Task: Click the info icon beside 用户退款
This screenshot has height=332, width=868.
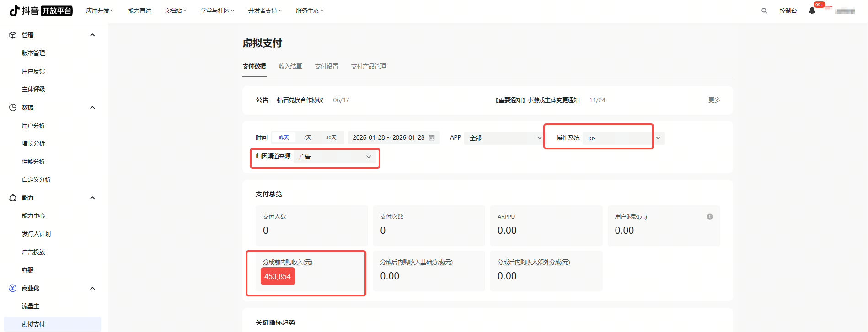Action: pyautogui.click(x=709, y=216)
